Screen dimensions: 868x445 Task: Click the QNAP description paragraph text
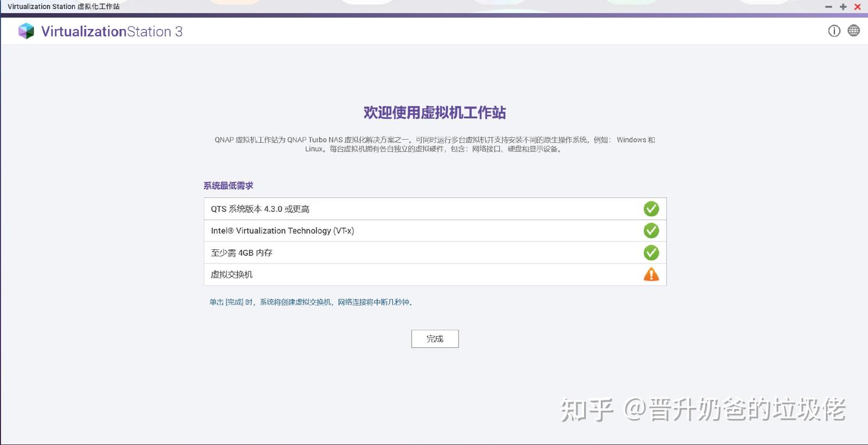tap(434, 145)
